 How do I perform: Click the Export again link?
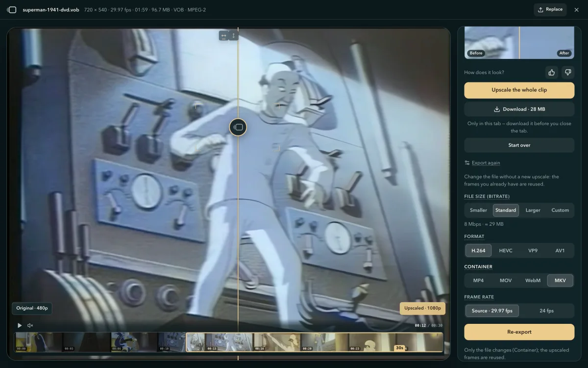pyautogui.click(x=486, y=163)
